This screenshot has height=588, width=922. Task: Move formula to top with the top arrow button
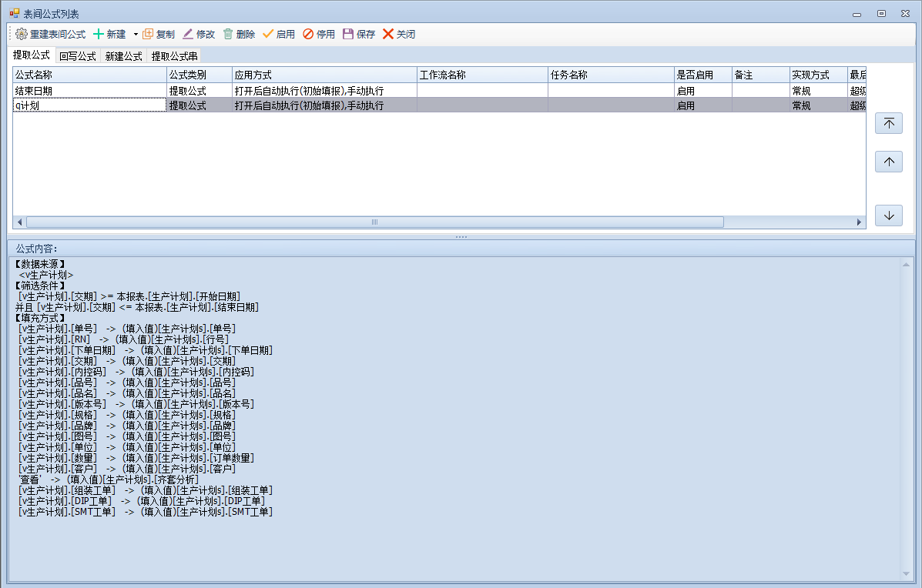click(x=889, y=123)
